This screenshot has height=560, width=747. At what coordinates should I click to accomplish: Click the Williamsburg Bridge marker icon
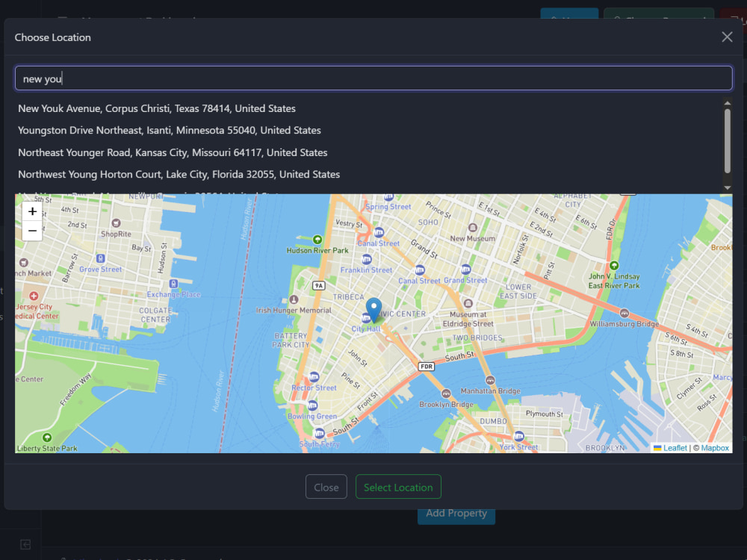[x=624, y=314]
